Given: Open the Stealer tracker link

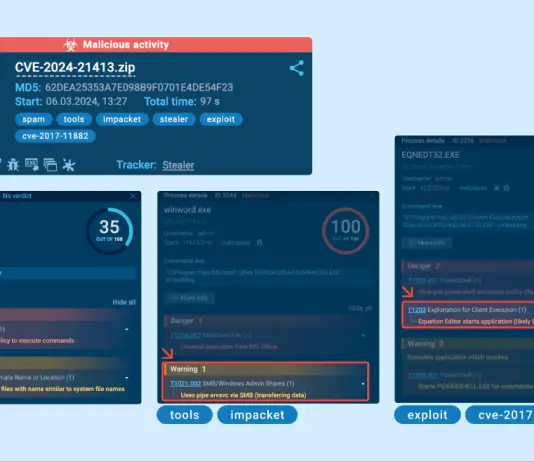Looking at the screenshot, I should (x=178, y=165).
